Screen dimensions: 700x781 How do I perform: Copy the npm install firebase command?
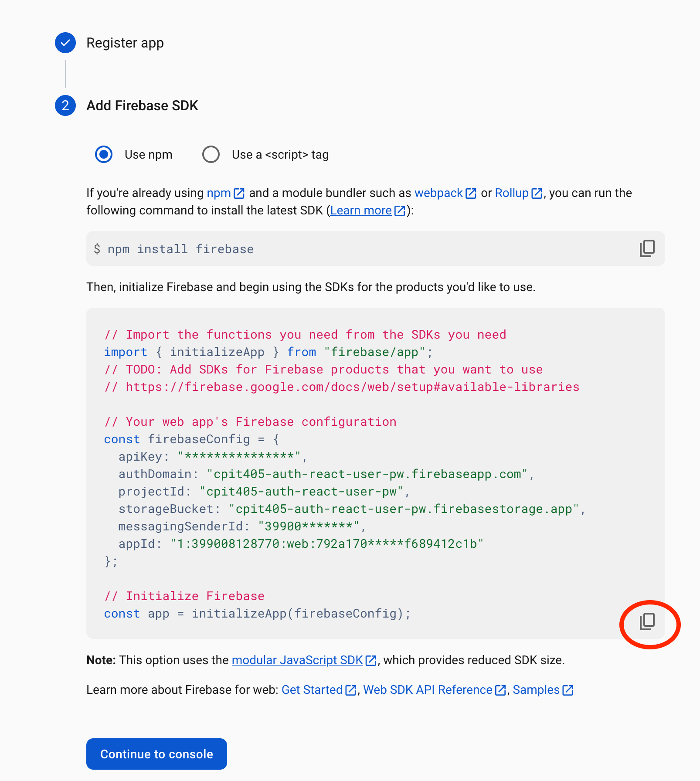647,248
